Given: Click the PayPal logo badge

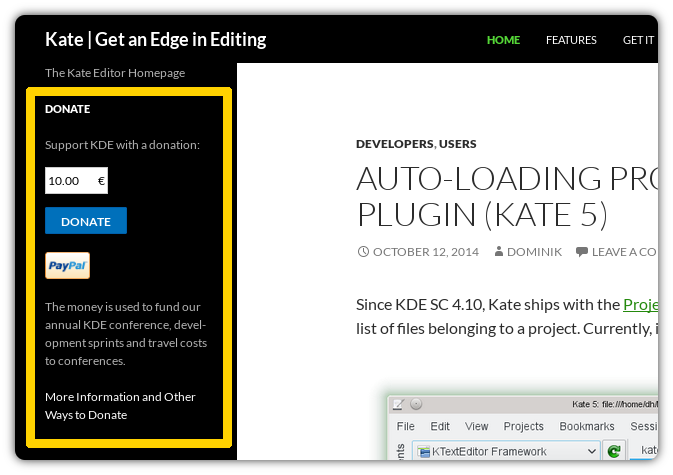Looking at the screenshot, I should pos(67,266).
